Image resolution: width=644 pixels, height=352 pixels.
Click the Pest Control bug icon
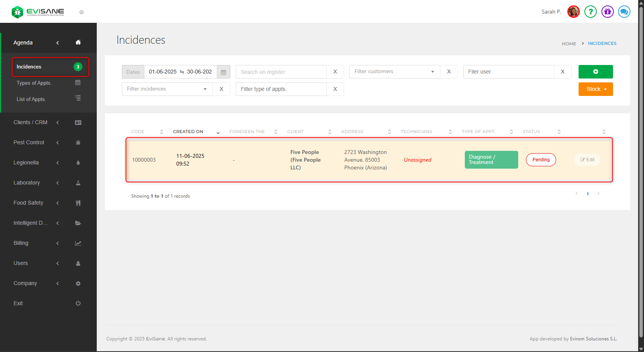(x=78, y=143)
